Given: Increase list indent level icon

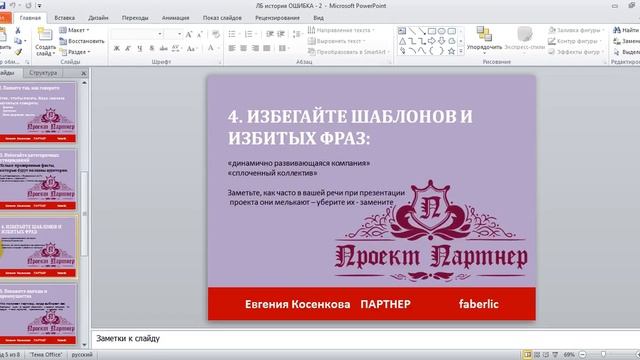Looking at the screenshot, I should tap(281, 34).
